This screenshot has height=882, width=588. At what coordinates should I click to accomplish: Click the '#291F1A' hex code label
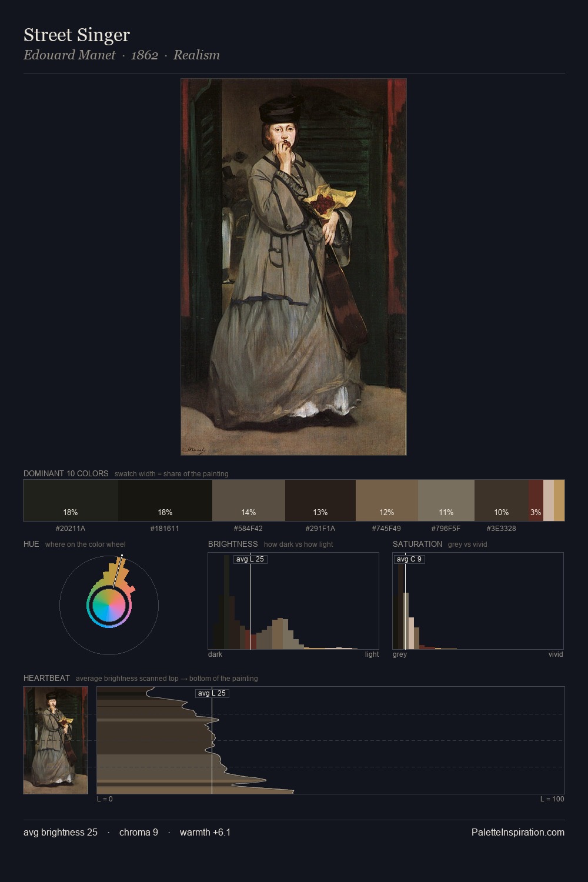coord(320,529)
